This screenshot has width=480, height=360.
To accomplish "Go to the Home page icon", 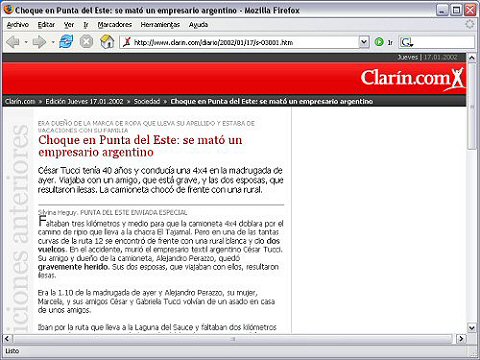I will [107, 42].
